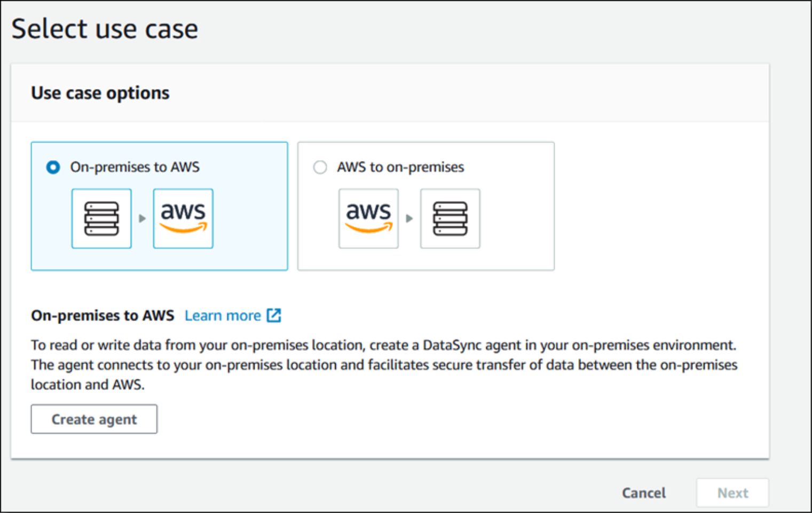Proceed with the Next button

point(732,493)
